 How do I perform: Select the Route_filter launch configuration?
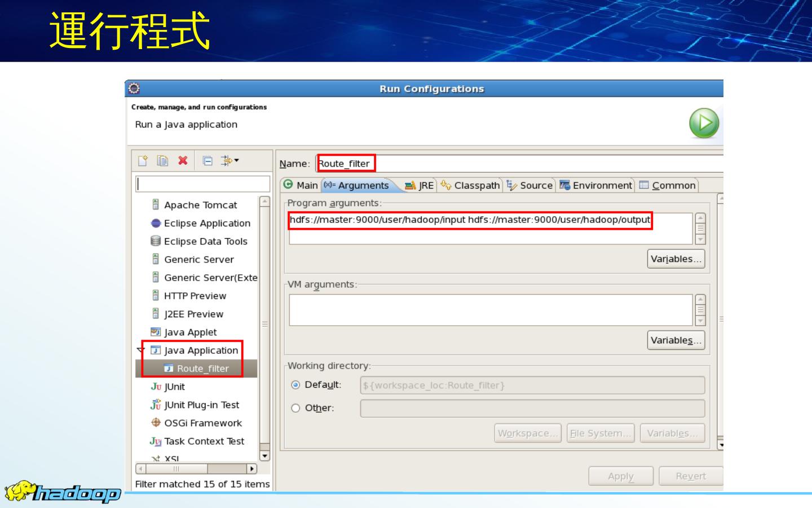(x=196, y=369)
